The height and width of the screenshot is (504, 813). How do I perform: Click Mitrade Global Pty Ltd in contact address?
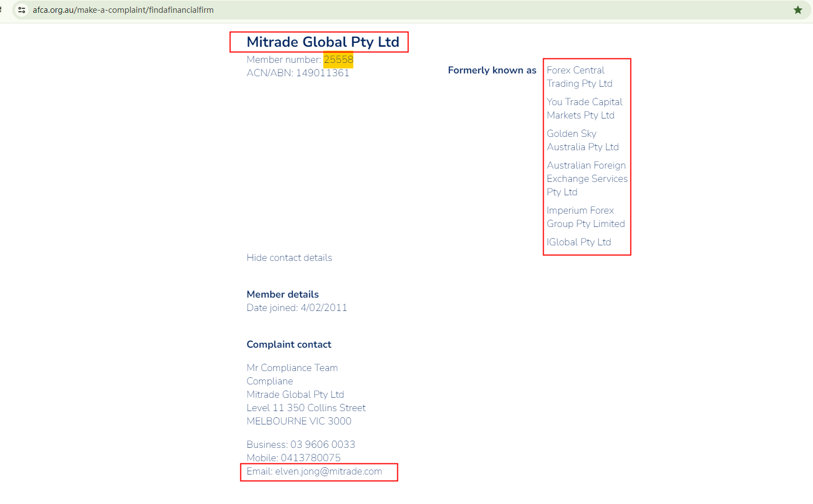click(x=295, y=394)
